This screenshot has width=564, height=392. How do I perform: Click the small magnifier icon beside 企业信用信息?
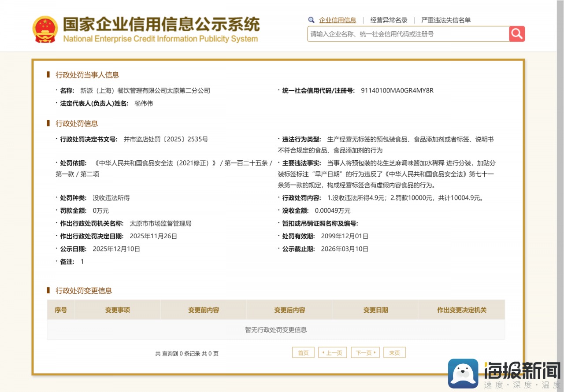tap(311, 20)
